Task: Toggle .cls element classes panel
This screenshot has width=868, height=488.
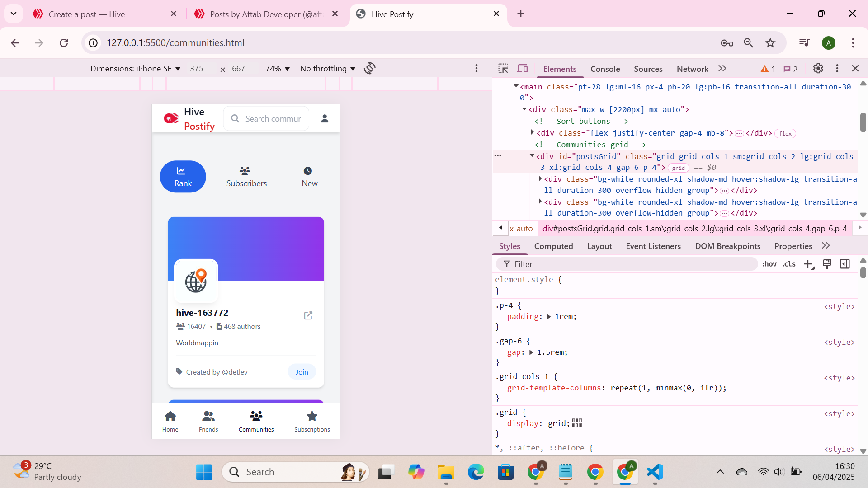Action: point(789,264)
